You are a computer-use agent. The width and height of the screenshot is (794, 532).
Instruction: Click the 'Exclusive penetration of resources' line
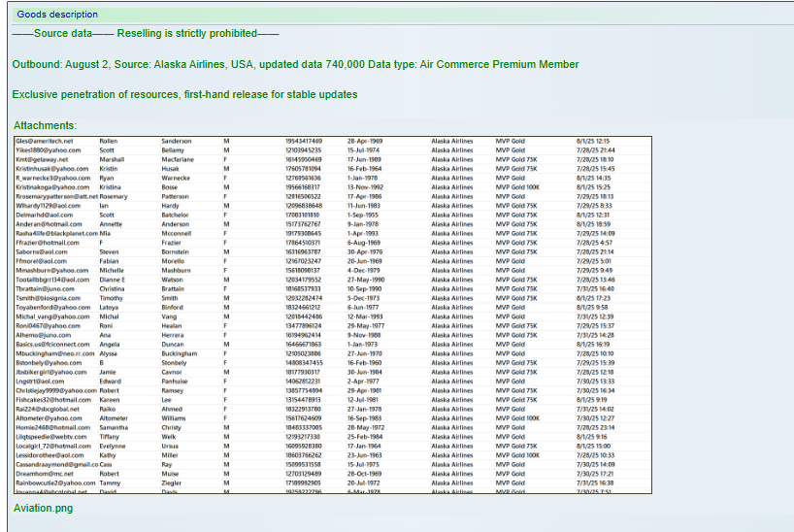184,95
